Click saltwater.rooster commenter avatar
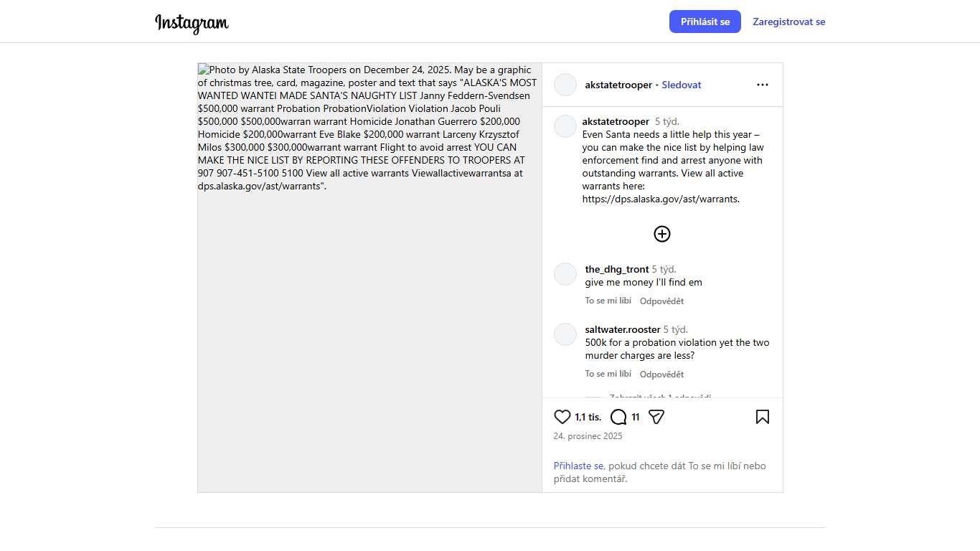Viewport: 980px width, 551px height. point(565,334)
